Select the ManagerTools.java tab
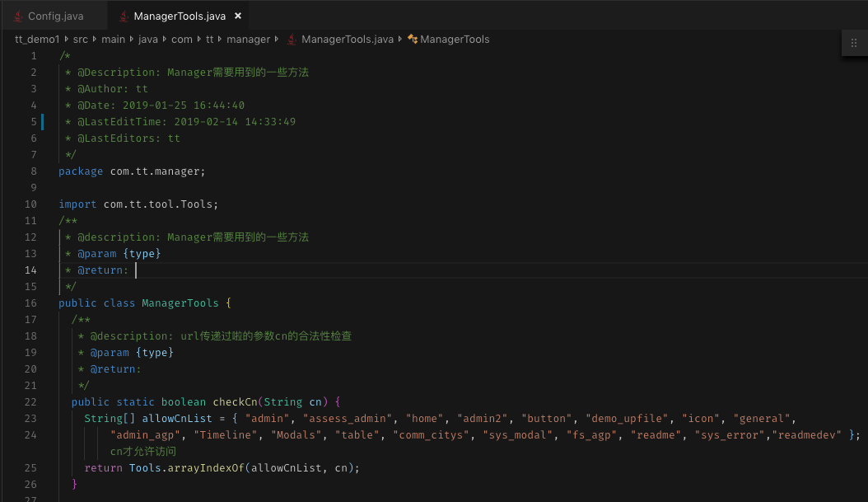This screenshot has width=868, height=502. click(179, 16)
